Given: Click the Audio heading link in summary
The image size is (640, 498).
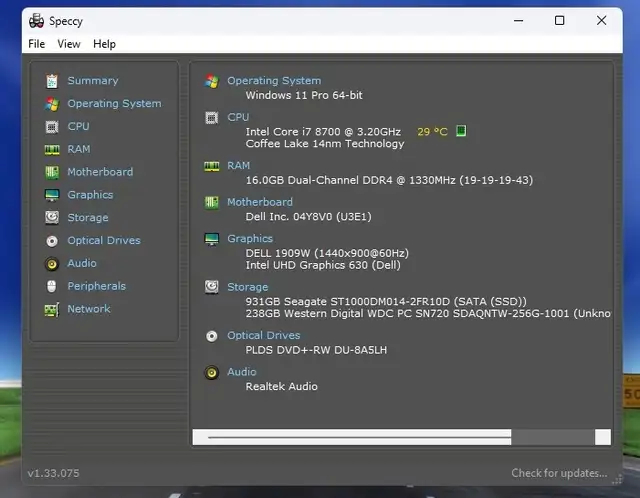Looking at the screenshot, I should click(242, 372).
